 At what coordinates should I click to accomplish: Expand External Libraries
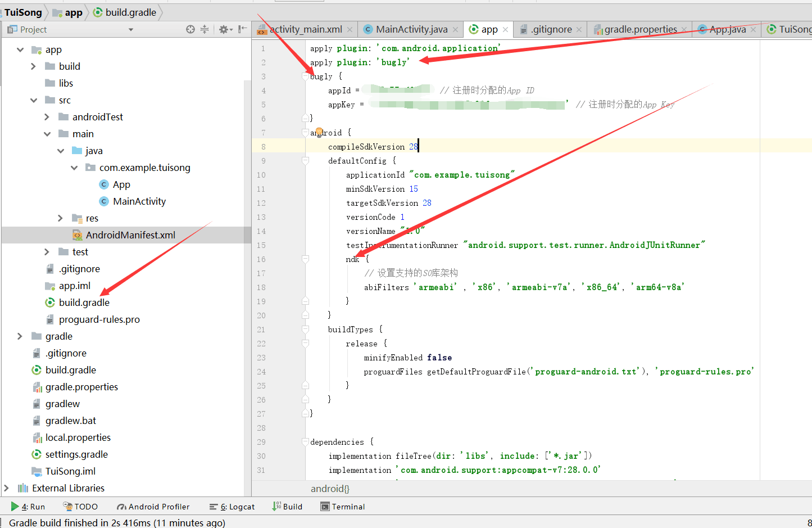(7, 488)
